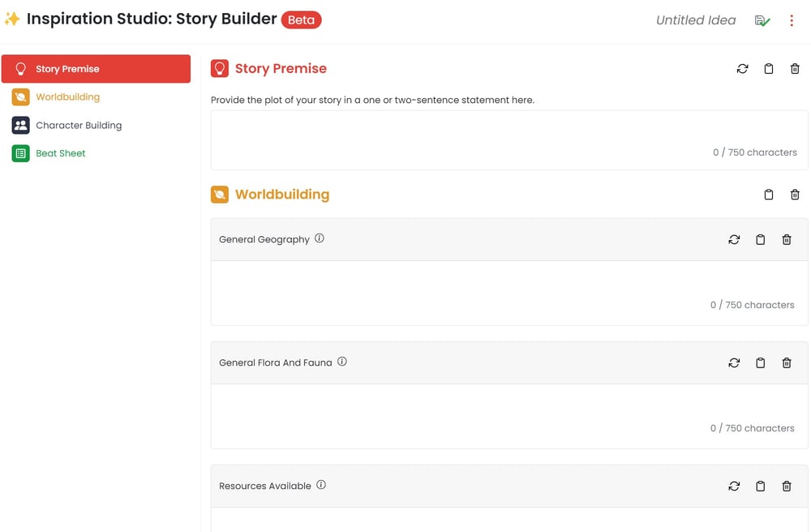Click into the General Geography text box

tap(509, 293)
